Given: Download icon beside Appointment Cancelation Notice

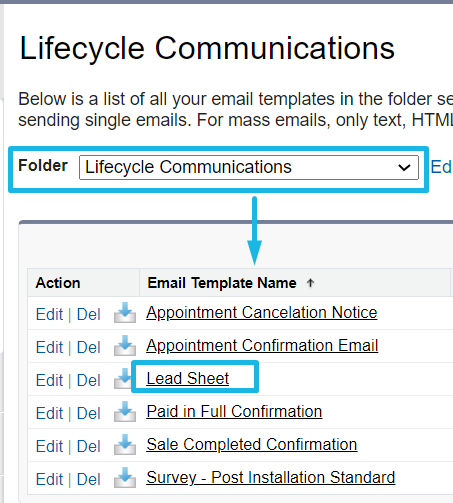Looking at the screenshot, I should (125, 313).
